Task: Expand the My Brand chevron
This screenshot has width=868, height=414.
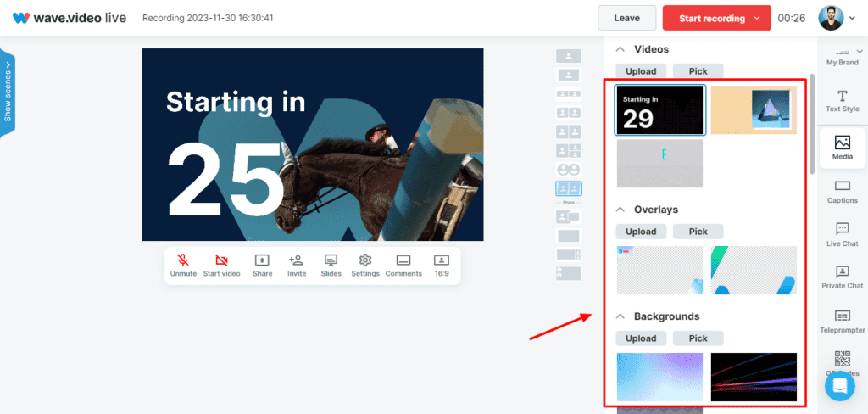Action: click(x=860, y=52)
